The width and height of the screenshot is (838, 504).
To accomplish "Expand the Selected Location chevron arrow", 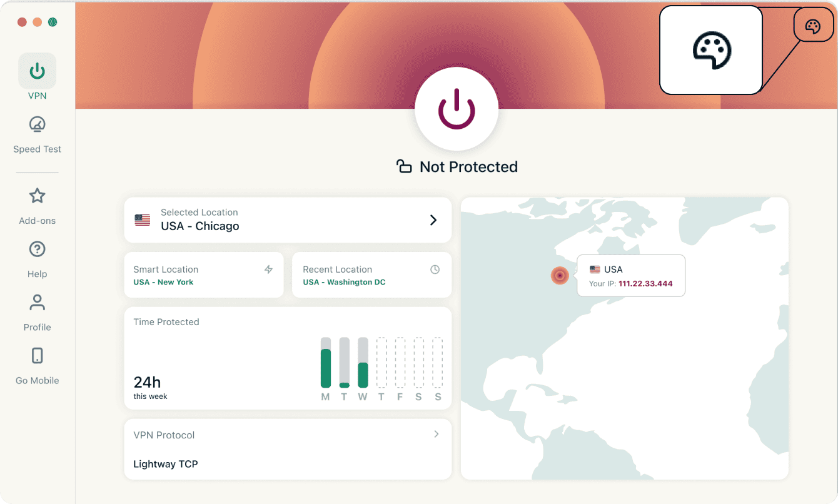I will pyautogui.click(x=433, y=220).
